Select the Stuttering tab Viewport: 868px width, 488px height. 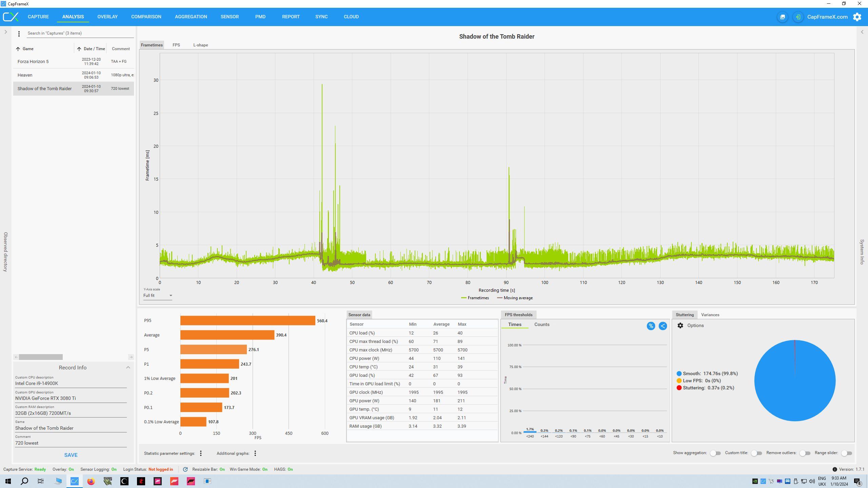pos(685,315)
